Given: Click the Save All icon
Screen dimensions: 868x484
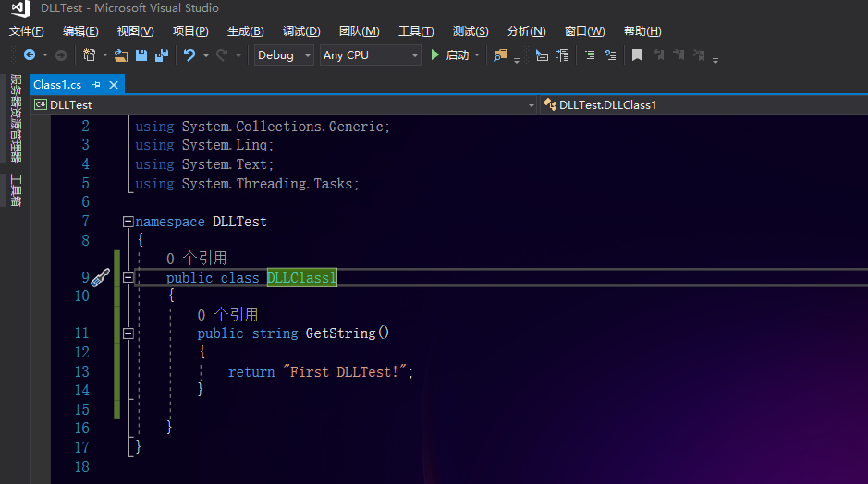Looking at the screenshot, I should tap(162, 54).
